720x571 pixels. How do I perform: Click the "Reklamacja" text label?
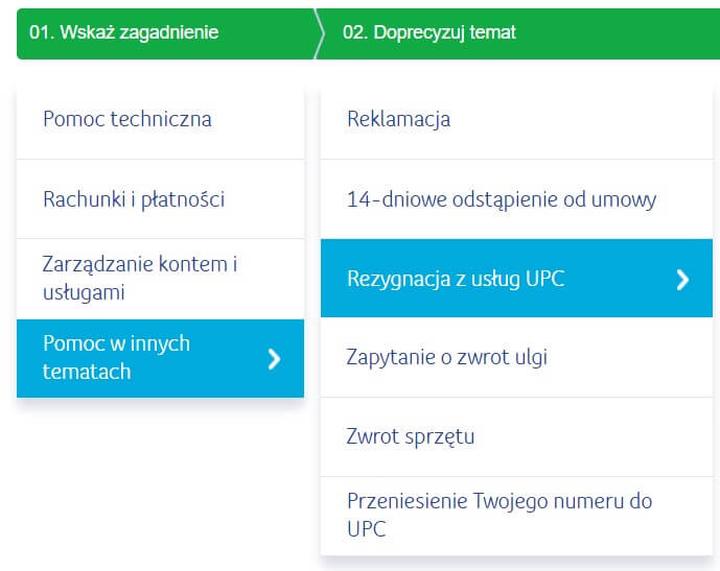[398, 119]
